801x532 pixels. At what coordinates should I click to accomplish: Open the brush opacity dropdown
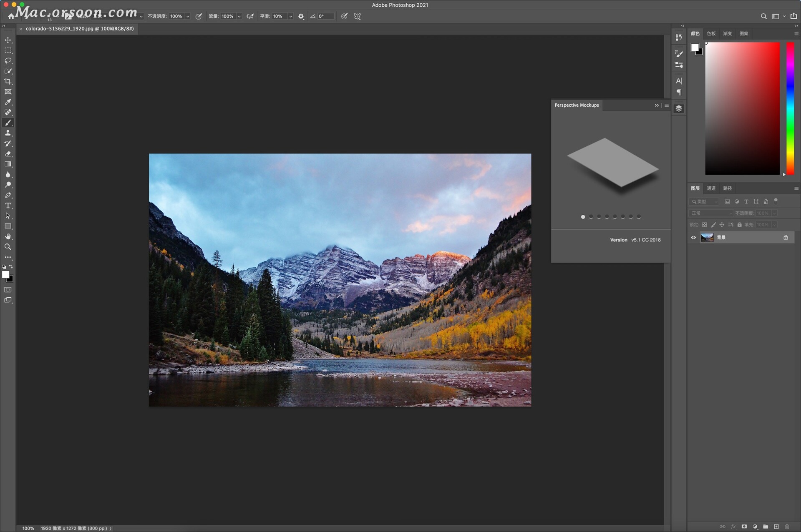187,16
